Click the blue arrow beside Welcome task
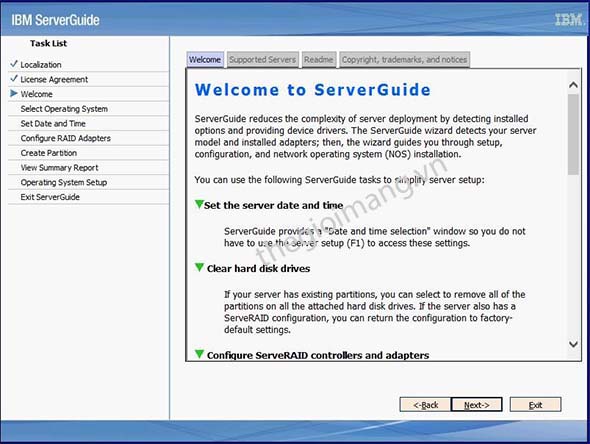Screen dimensions: 590x444 tap(14, 93)
